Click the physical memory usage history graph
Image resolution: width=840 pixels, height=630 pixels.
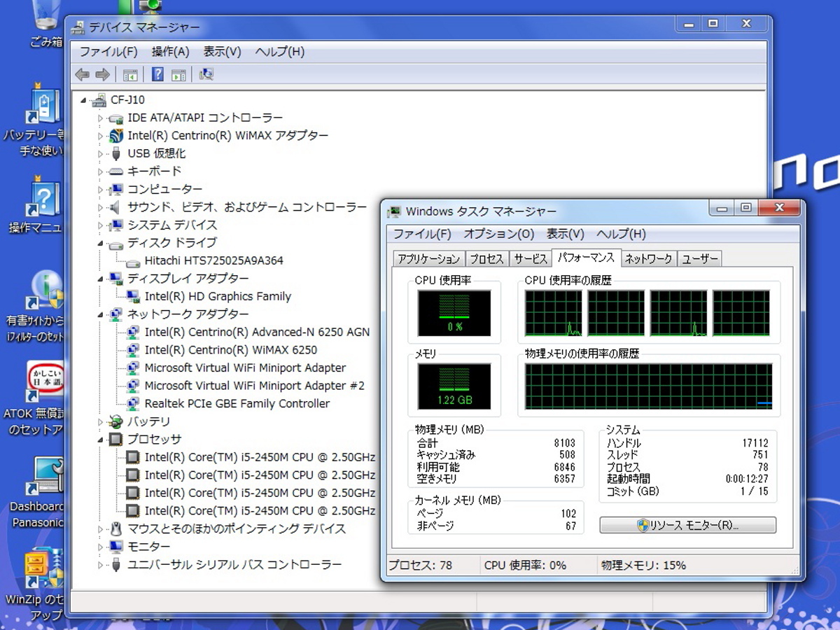pos(649,386)
